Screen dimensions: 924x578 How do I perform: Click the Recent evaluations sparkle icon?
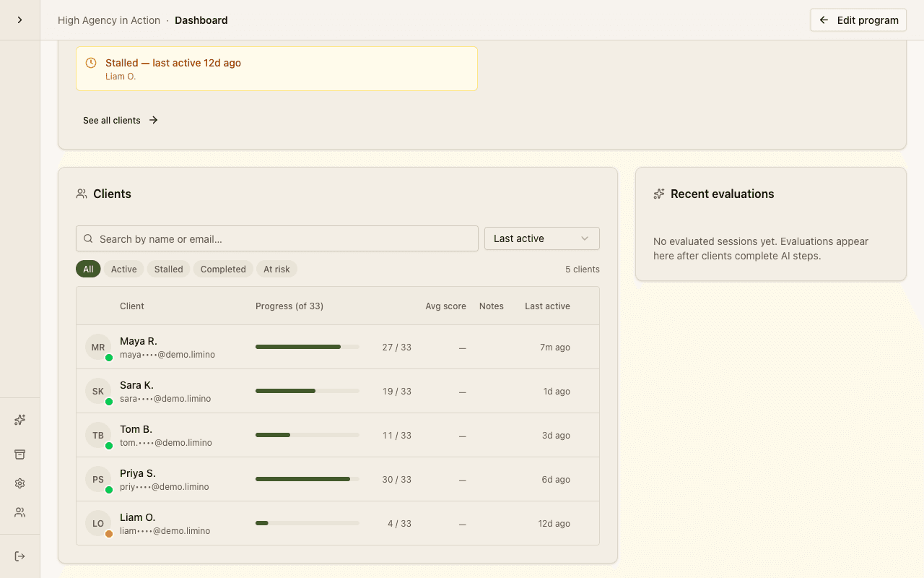click(x=659, y=194)
